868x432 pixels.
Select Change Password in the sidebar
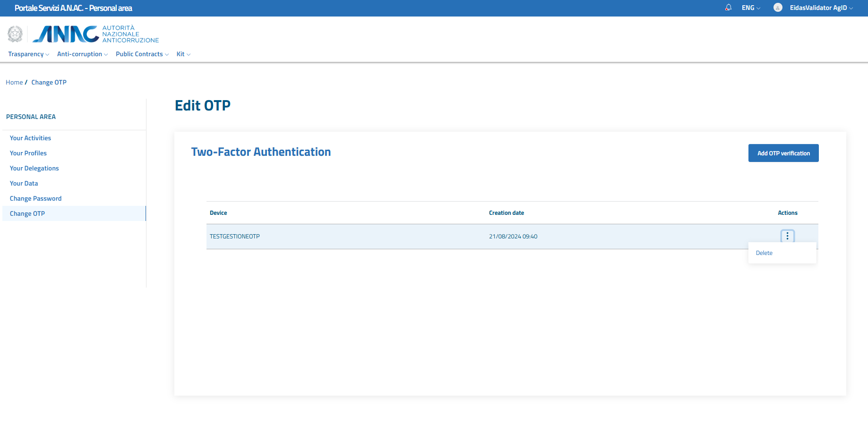point(36,199)
